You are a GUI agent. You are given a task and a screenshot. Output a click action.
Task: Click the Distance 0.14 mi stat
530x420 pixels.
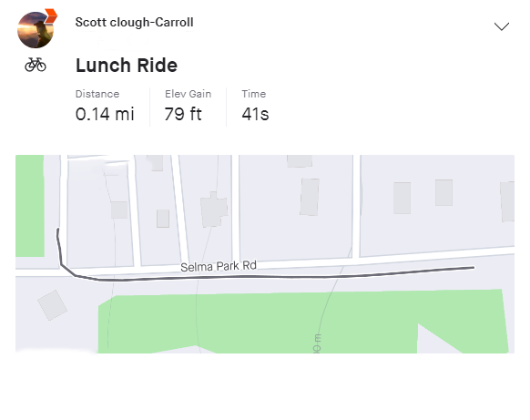(x=105, y=107)
